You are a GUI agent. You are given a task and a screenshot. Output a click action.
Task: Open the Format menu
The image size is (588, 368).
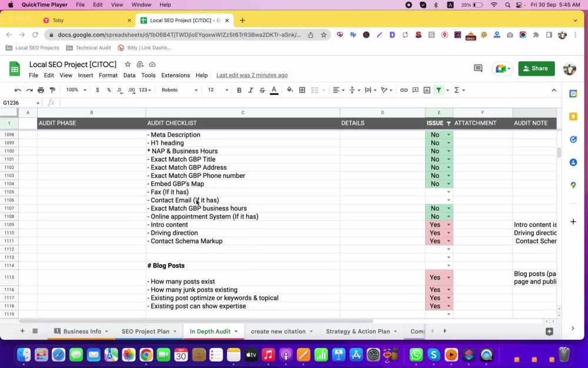(108, 75)
